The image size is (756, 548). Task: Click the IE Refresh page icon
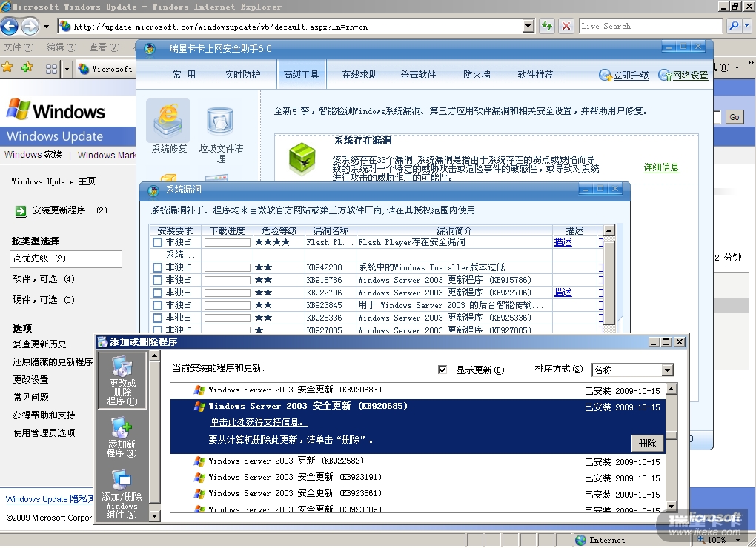point(547,26)
